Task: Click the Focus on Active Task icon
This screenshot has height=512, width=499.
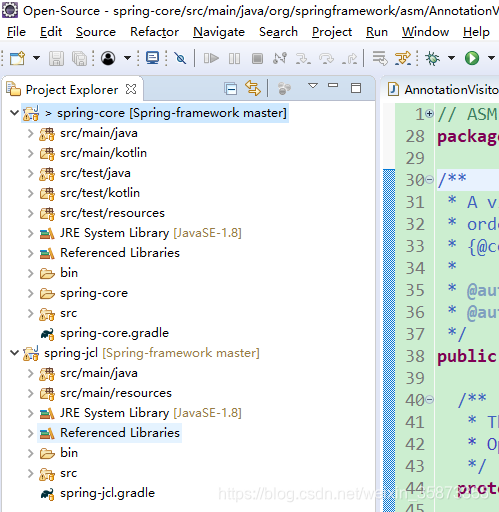Action: 284,89
